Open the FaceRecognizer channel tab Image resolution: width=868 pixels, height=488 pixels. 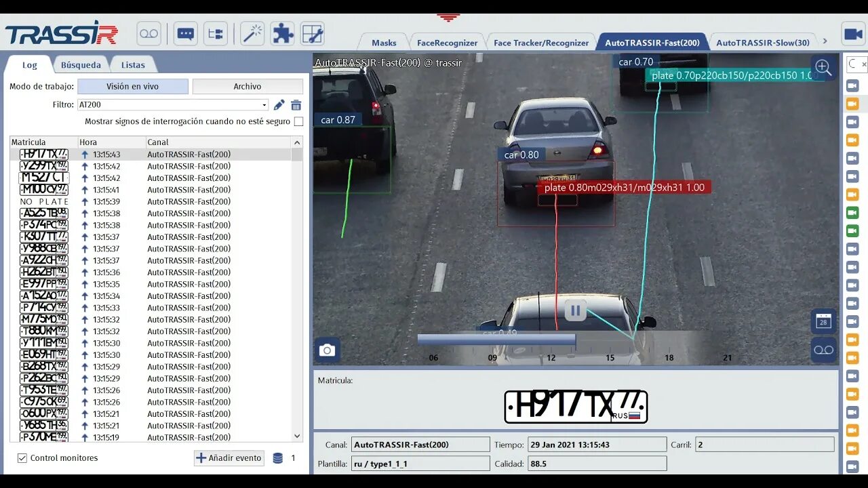(x=447, y=43)
